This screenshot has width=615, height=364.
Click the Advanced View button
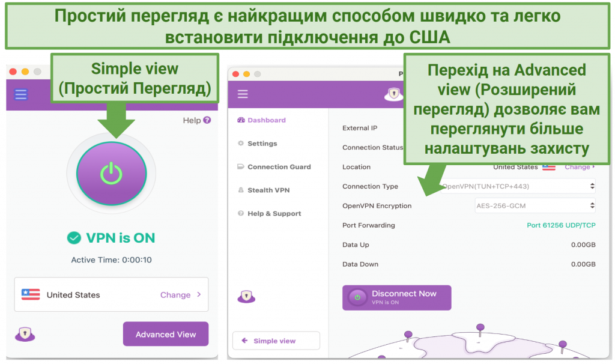pyautogui.click(x=166, y=334)
